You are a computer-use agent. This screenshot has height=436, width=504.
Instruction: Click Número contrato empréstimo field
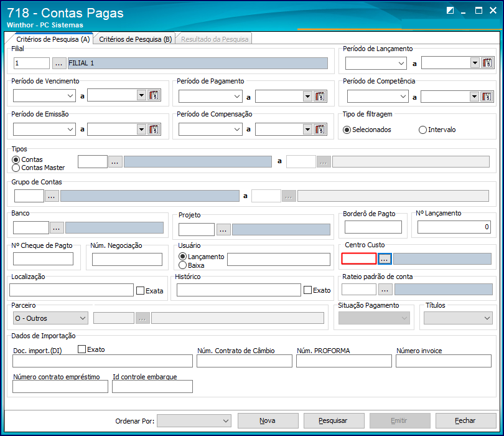point(60,386)
